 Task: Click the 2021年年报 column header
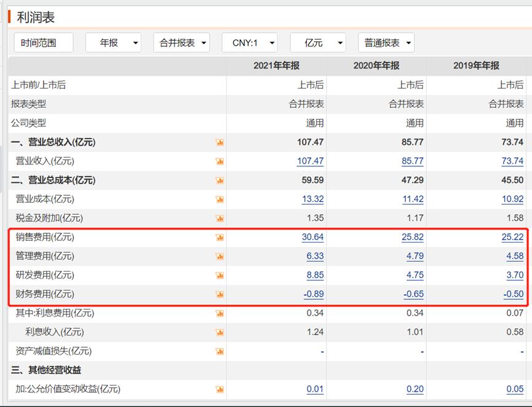[276, 65]
